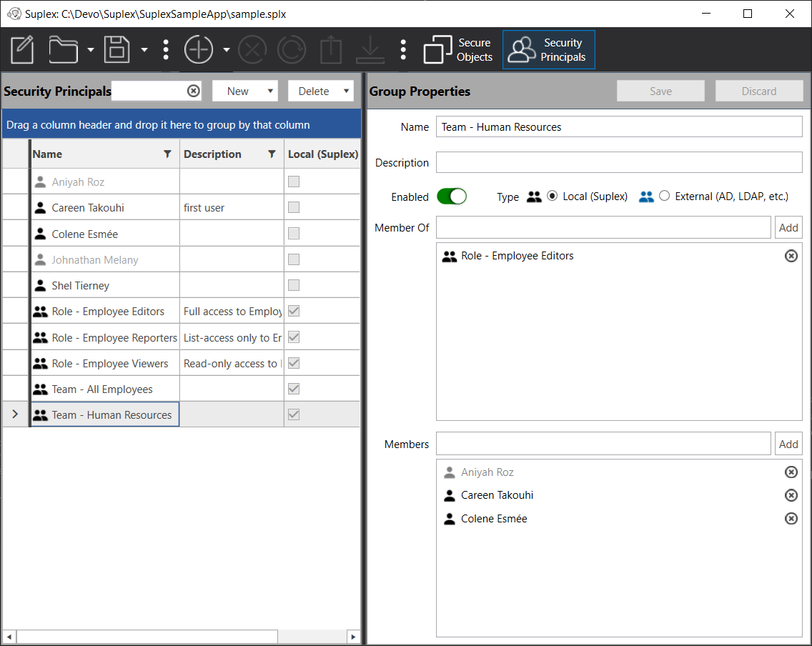This screenshot has width=812, height=646.
Task: Toggle Local checkbox for Team - All Employees
Action: pos(294,389)
